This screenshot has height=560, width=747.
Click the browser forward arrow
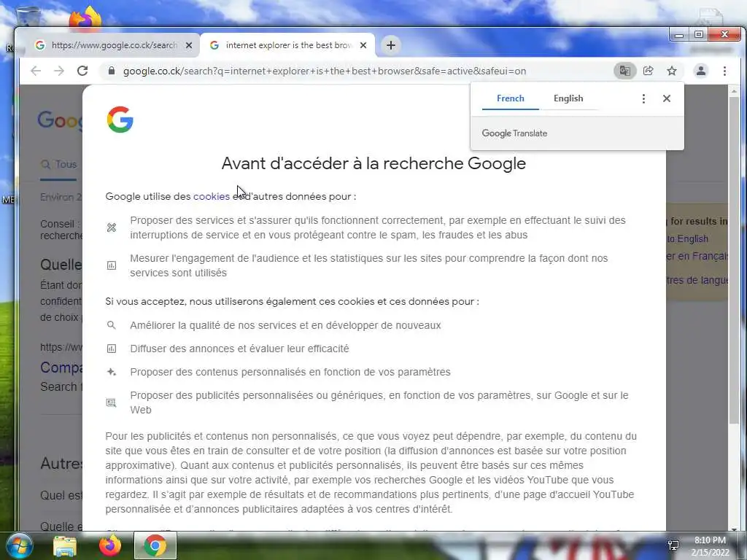[x=59, y=71]
